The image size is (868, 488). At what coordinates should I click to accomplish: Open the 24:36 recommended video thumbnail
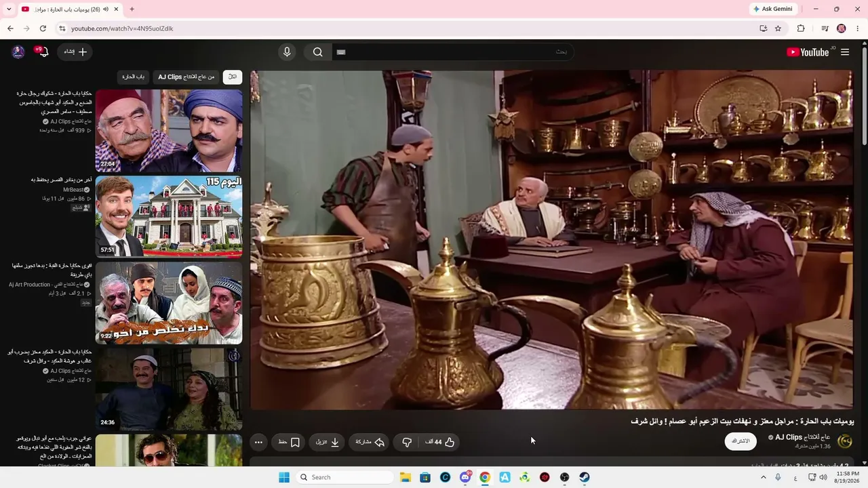169,389
